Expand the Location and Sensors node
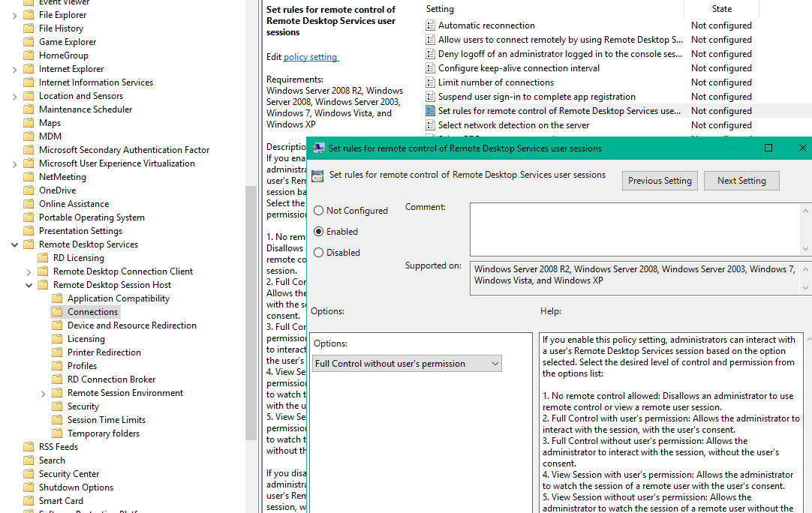The width and height of the screenshot is (812, 513). click(14, 96)
